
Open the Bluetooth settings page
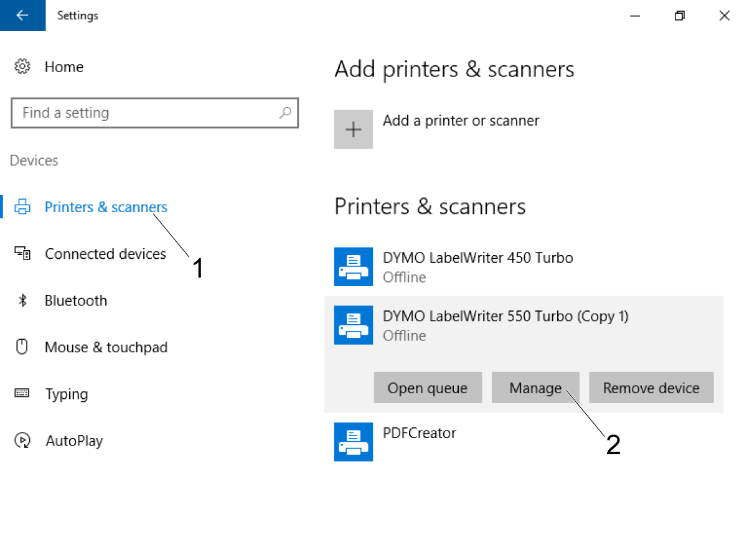(x=76, y=301)
